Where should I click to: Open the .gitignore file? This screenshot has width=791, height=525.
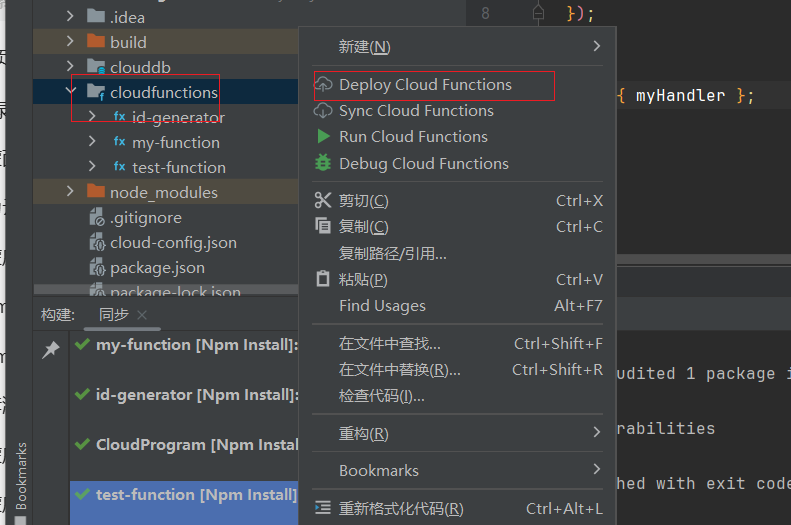click(x=146, y=218)
